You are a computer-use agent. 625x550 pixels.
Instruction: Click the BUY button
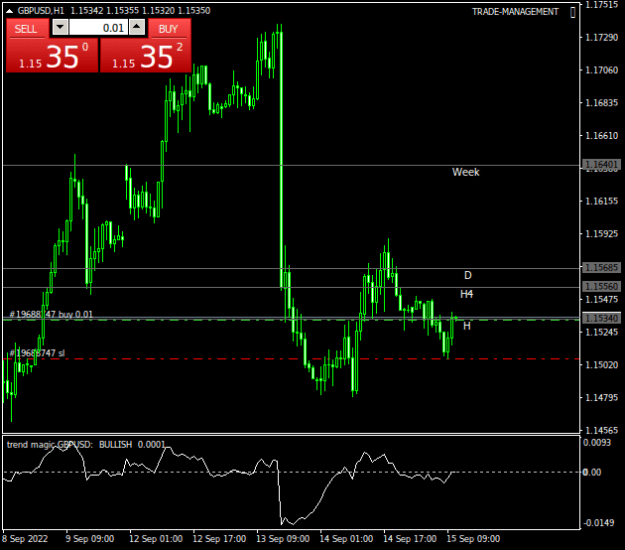169,29
